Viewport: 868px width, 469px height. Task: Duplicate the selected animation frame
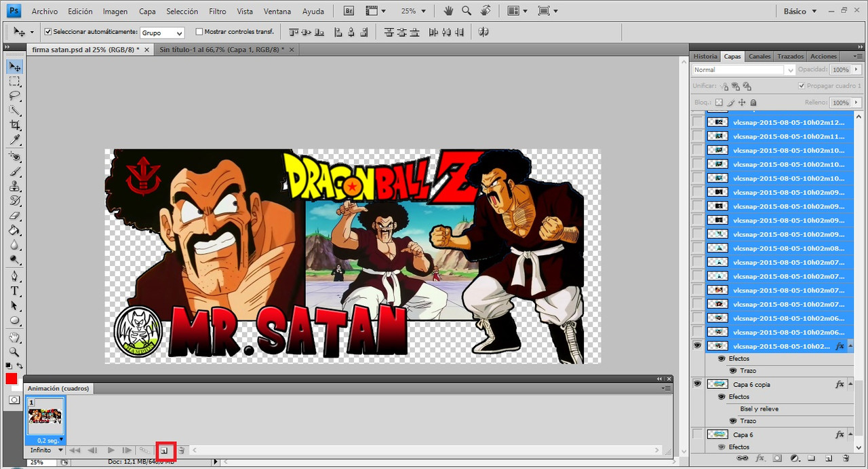[x=164, y=451]
